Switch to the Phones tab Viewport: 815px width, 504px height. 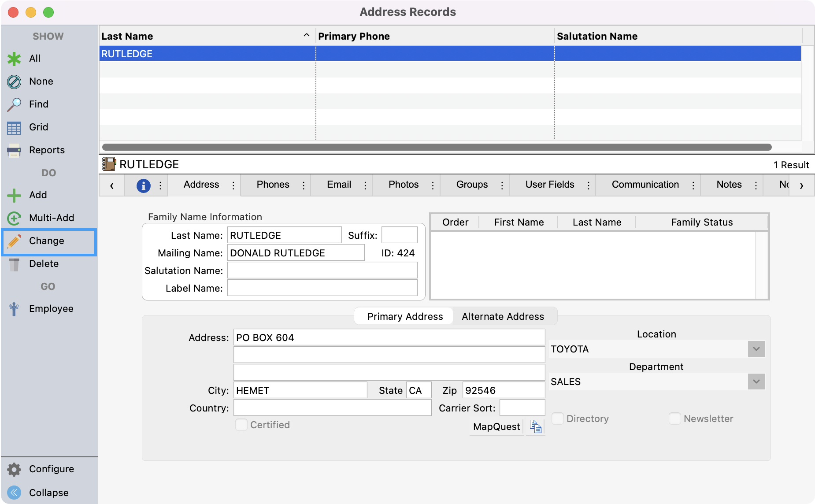coord(273,185)
